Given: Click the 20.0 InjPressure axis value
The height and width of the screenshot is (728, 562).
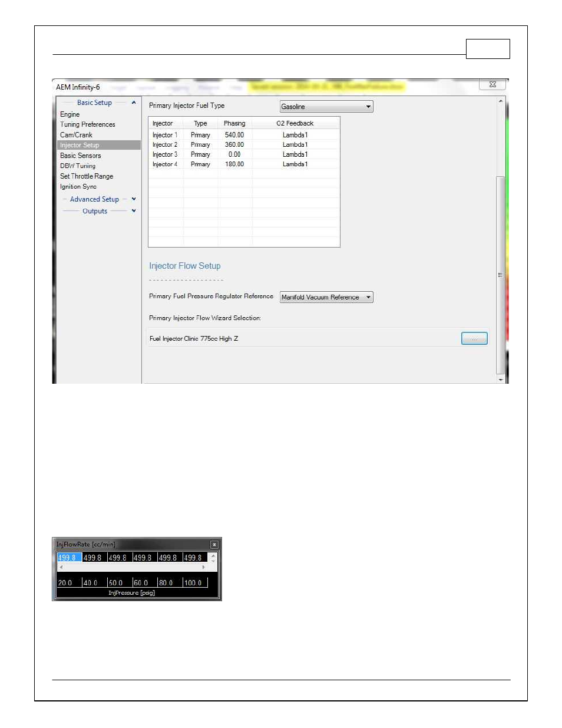Looking at the screenshot, I should point(65,583).
